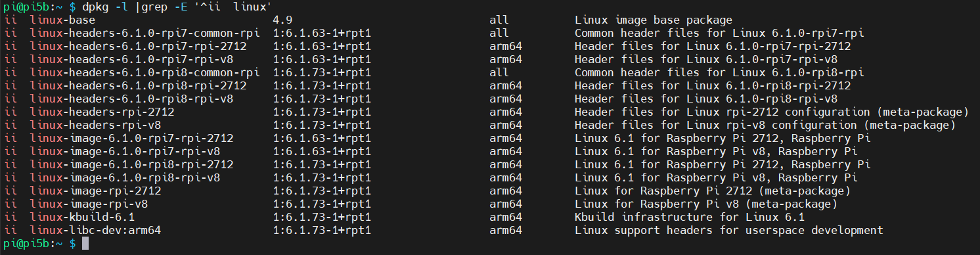Click the Linux image base package description

[653, 20]
